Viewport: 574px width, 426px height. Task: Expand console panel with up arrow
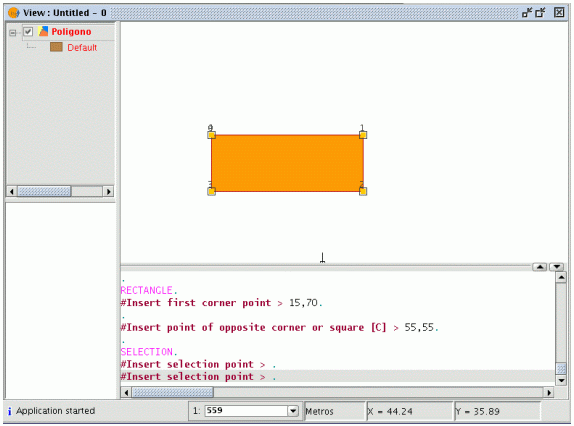pos(540,267)
